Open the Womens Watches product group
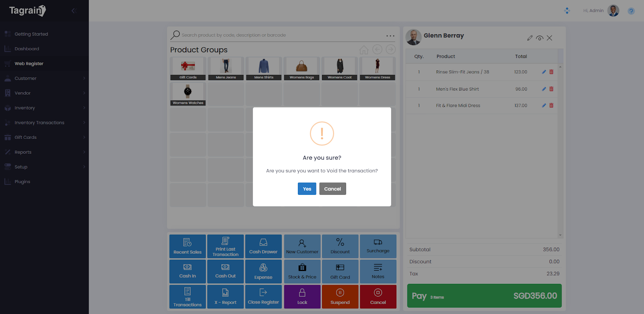The height and width of the screenshot is (314, 644). [x=188, y=94]
